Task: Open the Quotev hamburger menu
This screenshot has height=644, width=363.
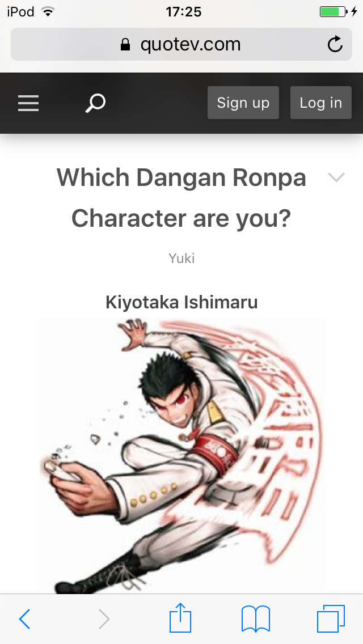Action: click(28, 103)
